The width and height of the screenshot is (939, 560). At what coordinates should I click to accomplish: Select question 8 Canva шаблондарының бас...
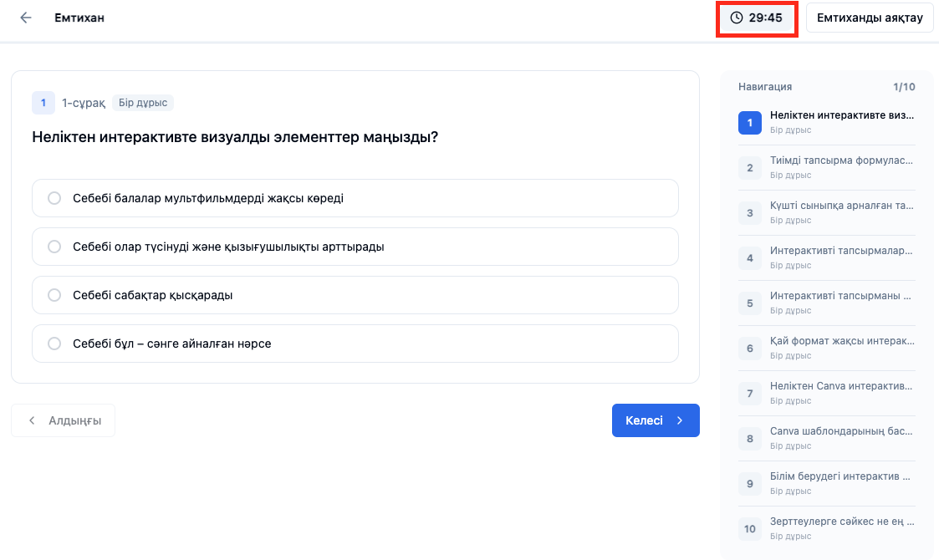(x=826, y=439)
